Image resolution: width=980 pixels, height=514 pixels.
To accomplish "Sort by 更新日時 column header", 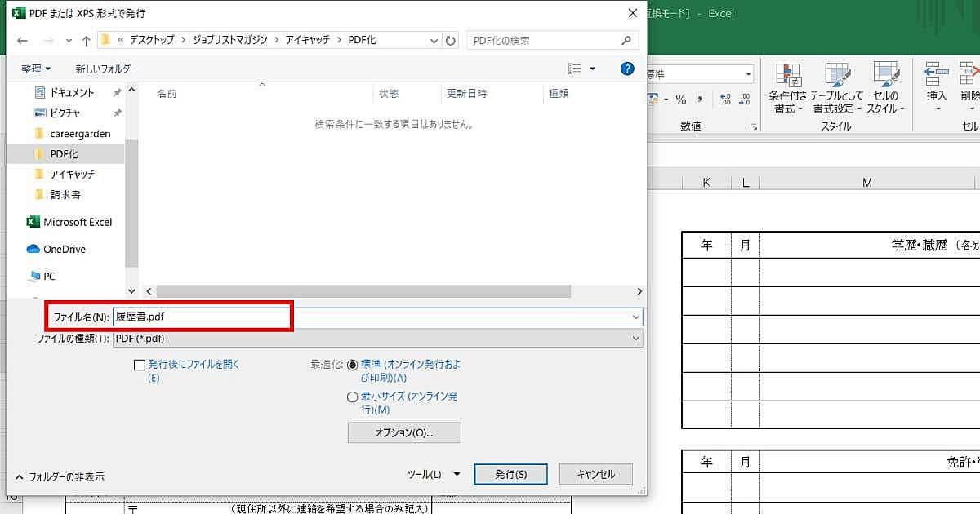I will [466, 94].
